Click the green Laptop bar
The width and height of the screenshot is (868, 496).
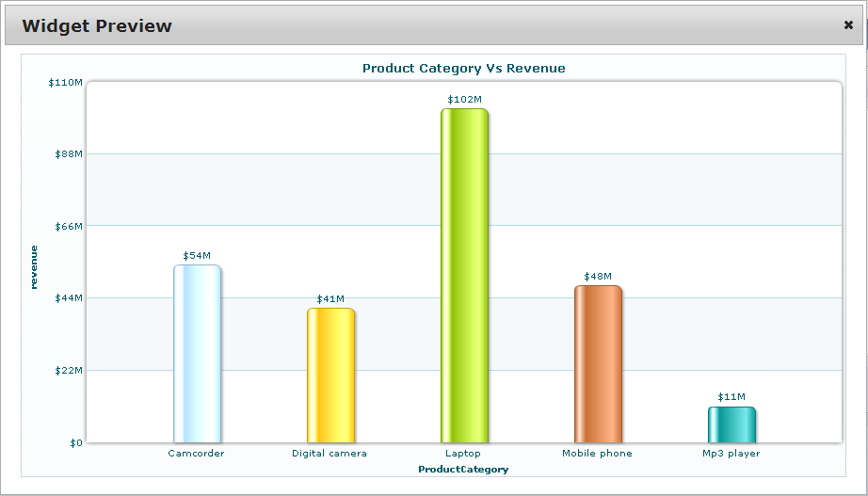464,276
